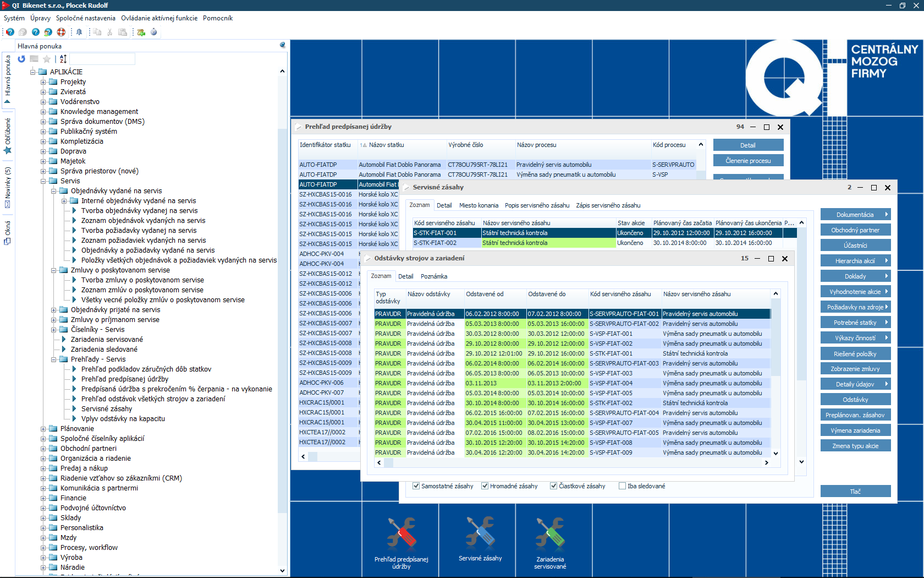Open the Spoločné nastavenia menu
This screenshot has width=924, height=578.
(x=85, y=18)
